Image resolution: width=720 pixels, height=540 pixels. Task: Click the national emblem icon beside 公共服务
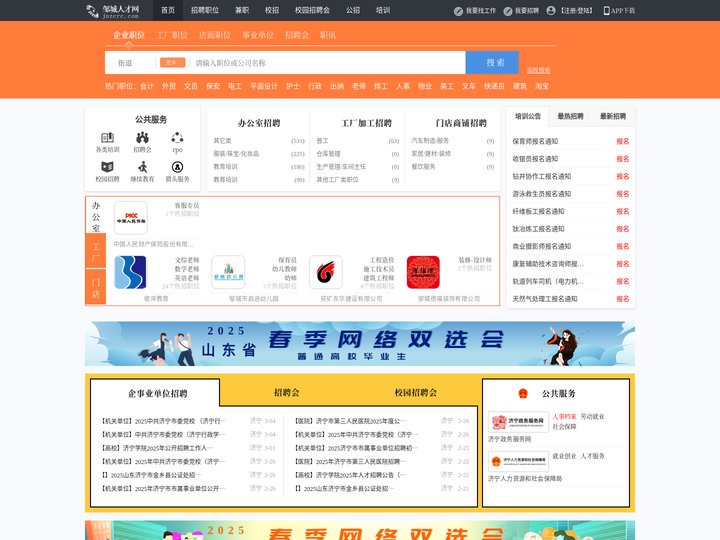(523, 394)
